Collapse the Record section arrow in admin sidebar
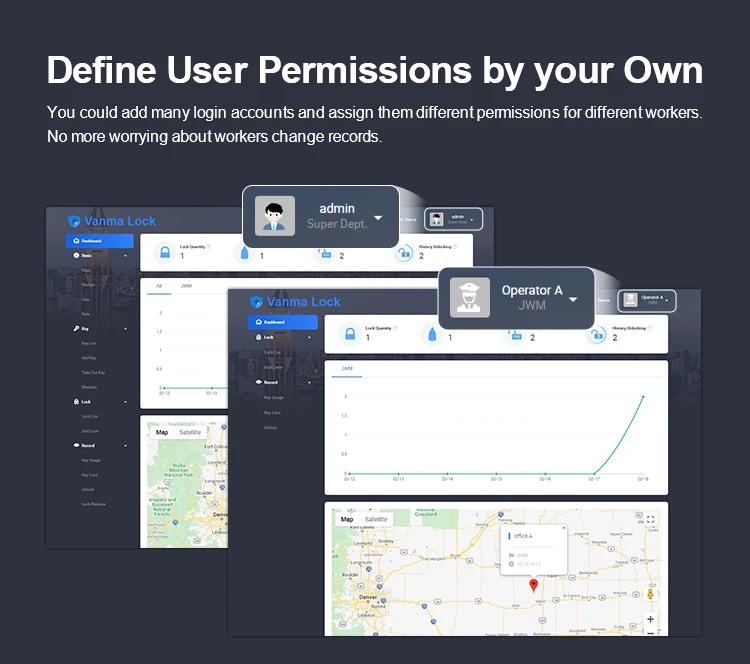Screen dimensions: 750x664 point(125,446)
